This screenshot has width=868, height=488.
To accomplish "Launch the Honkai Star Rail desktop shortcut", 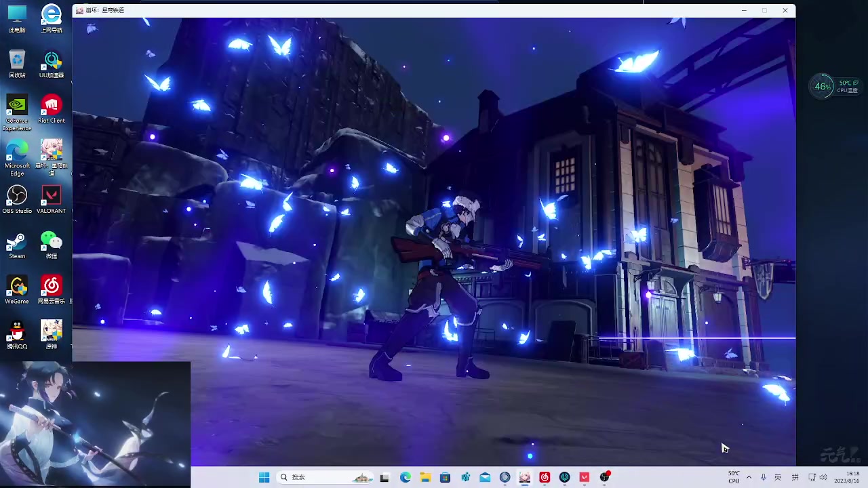I will click(52, 157).
